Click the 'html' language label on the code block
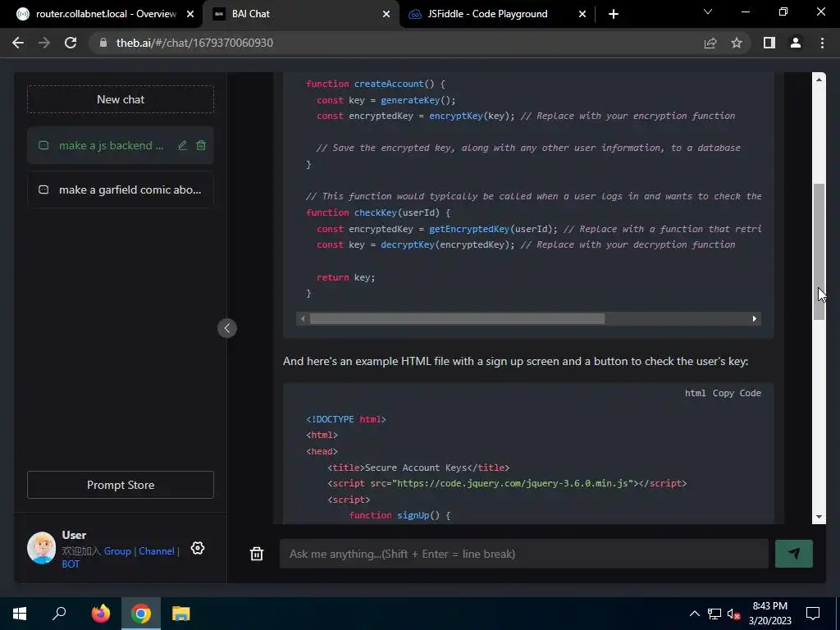The image size is (840, 630). click(x=696, y=393)
